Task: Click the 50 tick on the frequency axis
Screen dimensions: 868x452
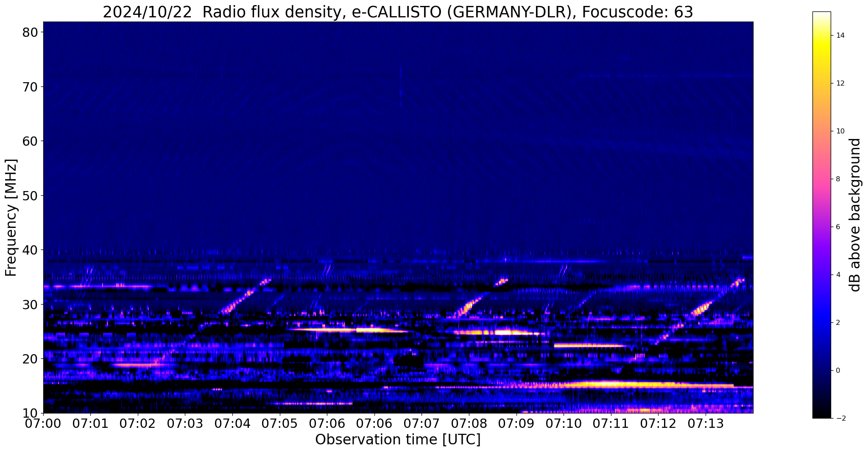Action: 29,196
